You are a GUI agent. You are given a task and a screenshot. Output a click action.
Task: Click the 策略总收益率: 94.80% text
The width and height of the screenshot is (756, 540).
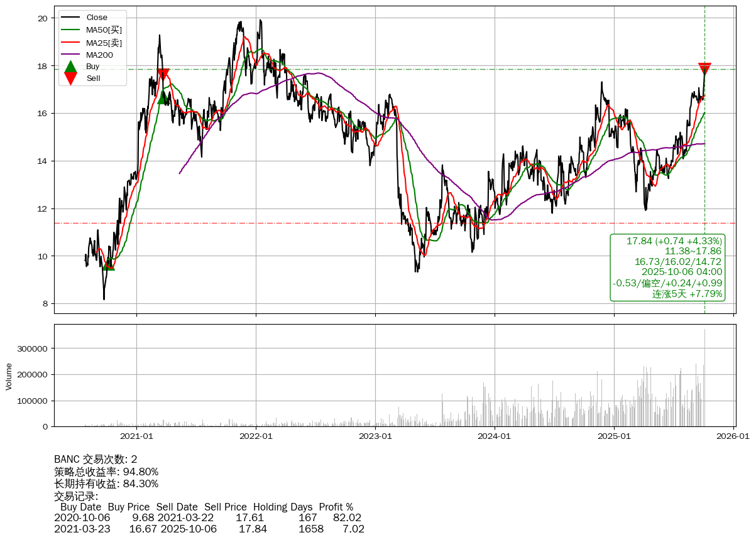coord(106,472)
